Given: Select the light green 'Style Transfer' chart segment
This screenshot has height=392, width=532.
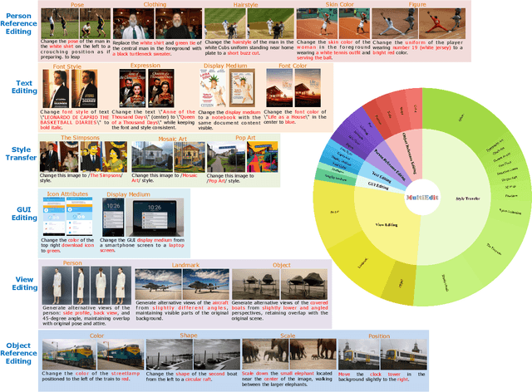Looking at the screenshot, I should 468,198.
